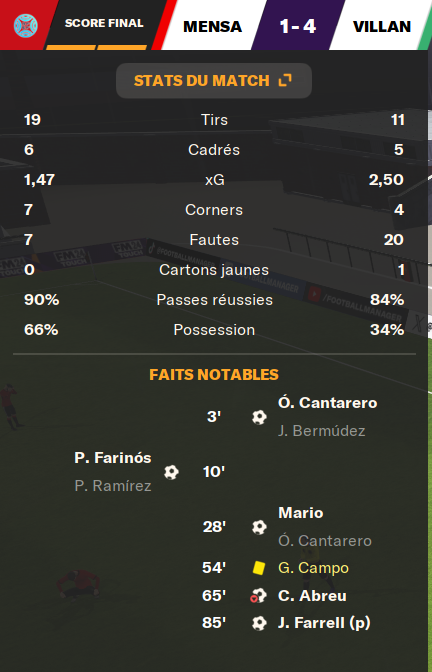This screenshot has width=432, height=672.
Task: Click the goal ball icon at 3'
Action: point(259,417)
